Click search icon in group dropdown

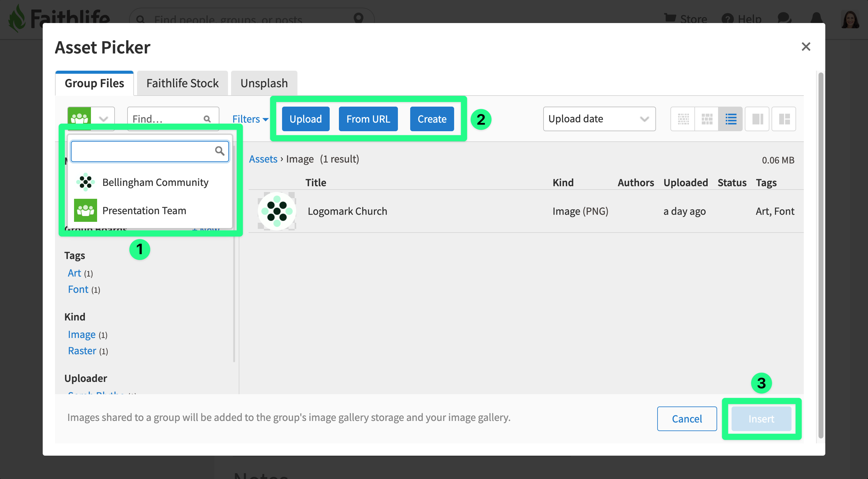220,151
